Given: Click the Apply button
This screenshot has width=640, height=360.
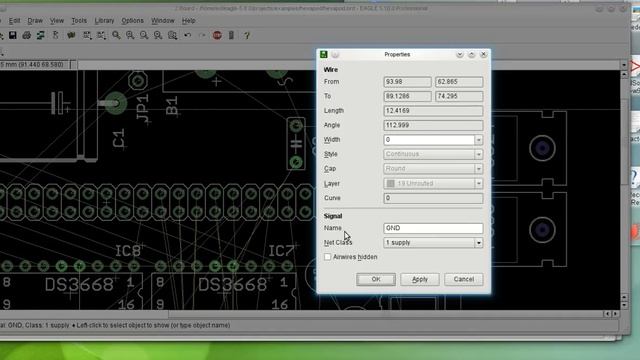Looking at the screenshot, I should 420,279.
